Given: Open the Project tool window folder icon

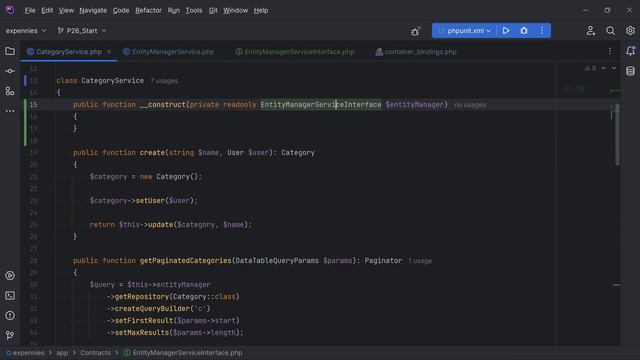Looking at the screenshot, I should pos(10,51).
